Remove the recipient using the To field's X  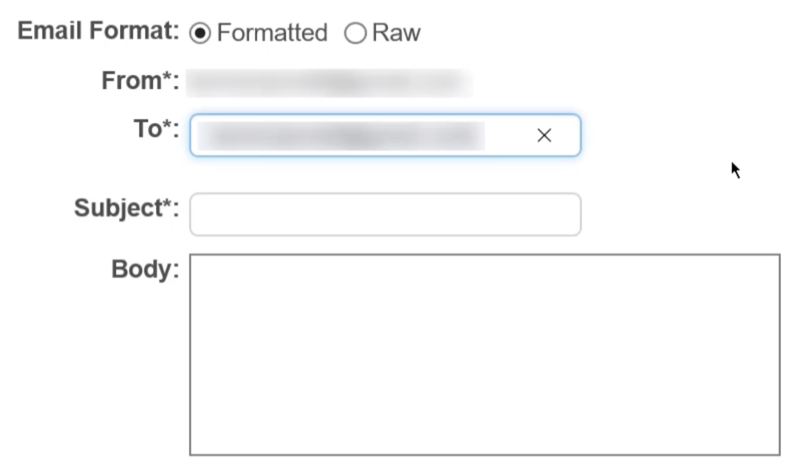coord(544,136)
